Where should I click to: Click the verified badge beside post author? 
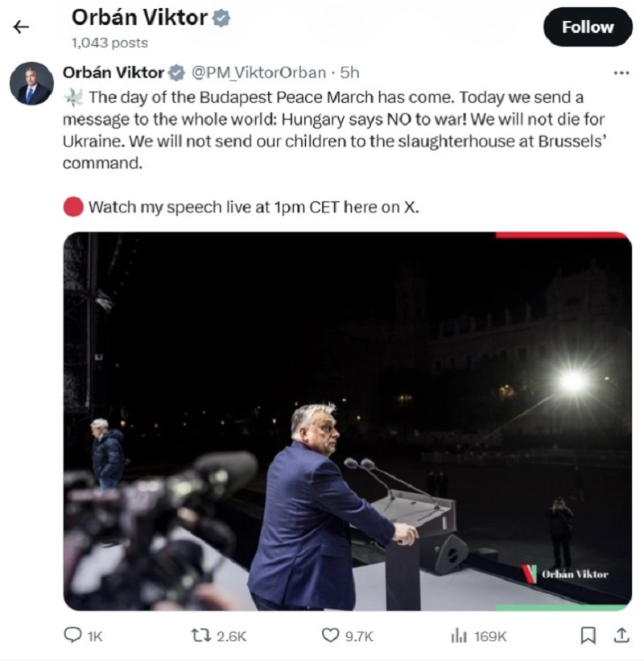click(177, 72)
